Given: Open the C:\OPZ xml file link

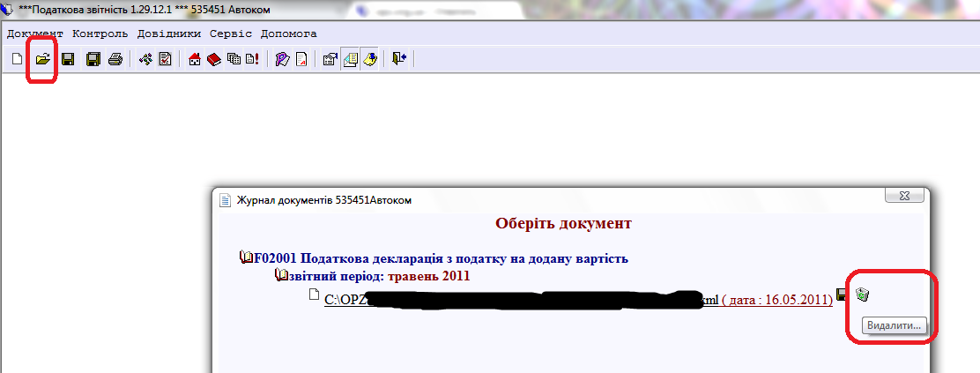Looking at the screenshot, I should tap(344, 300).
